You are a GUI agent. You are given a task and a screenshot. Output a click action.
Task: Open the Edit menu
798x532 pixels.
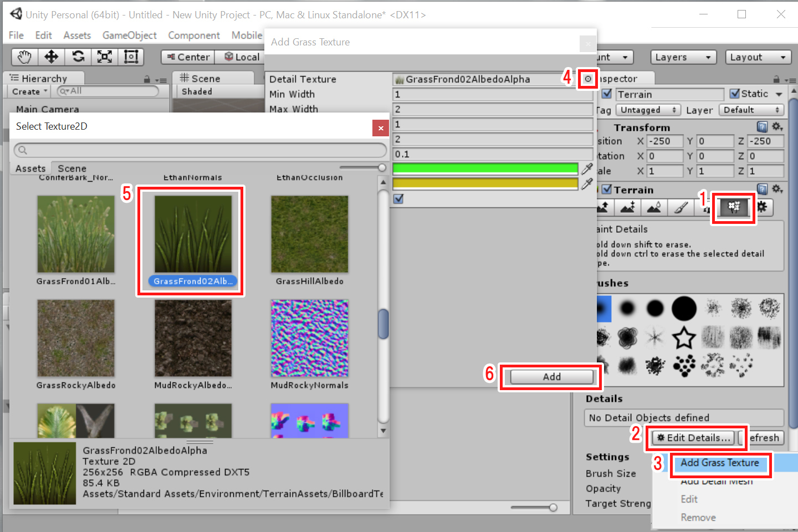[43, 35]
